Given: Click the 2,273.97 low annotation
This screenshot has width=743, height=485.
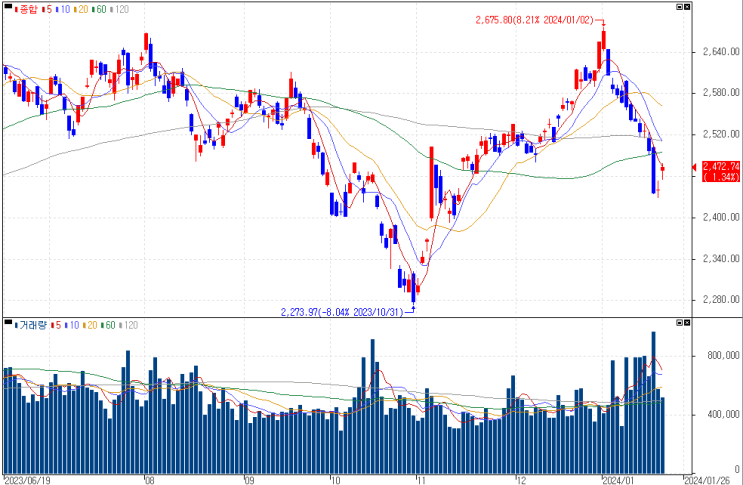Looking at the screenshot, I should pyautogui.click(x=342, y=312).
